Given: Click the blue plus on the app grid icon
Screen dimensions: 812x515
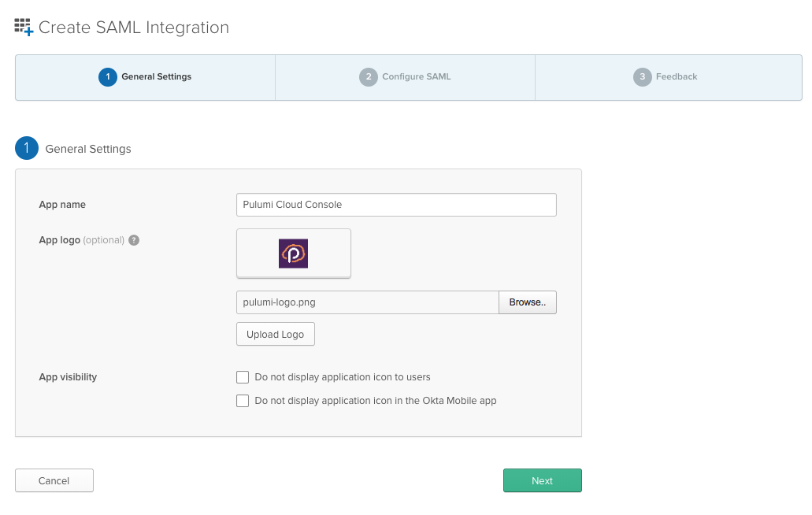Looking at the screenshot, I should 28,31.
